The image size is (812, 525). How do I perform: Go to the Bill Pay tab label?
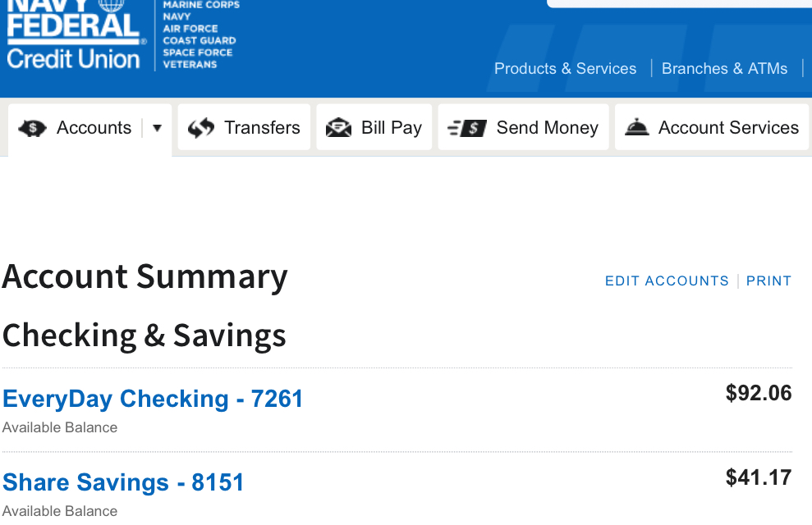pyautogui.click(x=392, y=128)
